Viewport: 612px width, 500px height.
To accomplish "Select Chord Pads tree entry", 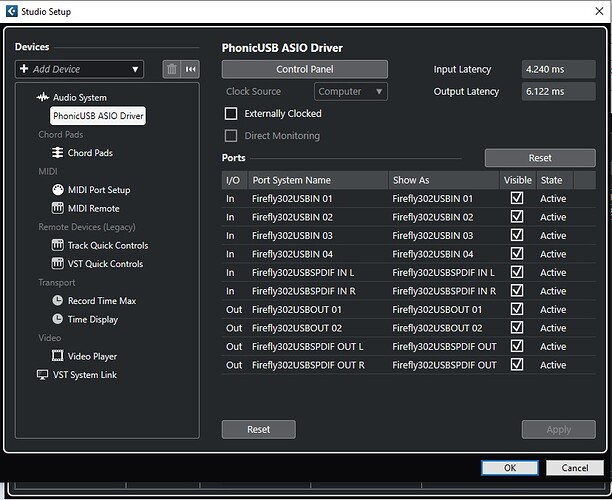I will click(x=90, y=153).
